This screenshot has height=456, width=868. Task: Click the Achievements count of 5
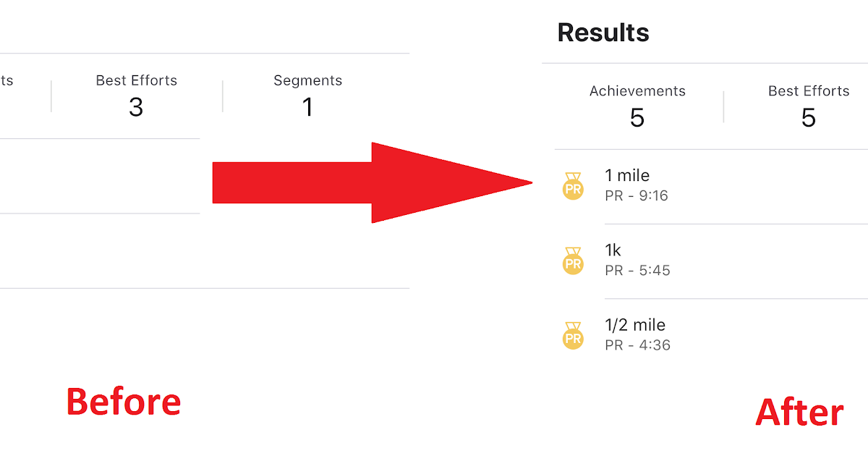(x=637, y=117)
